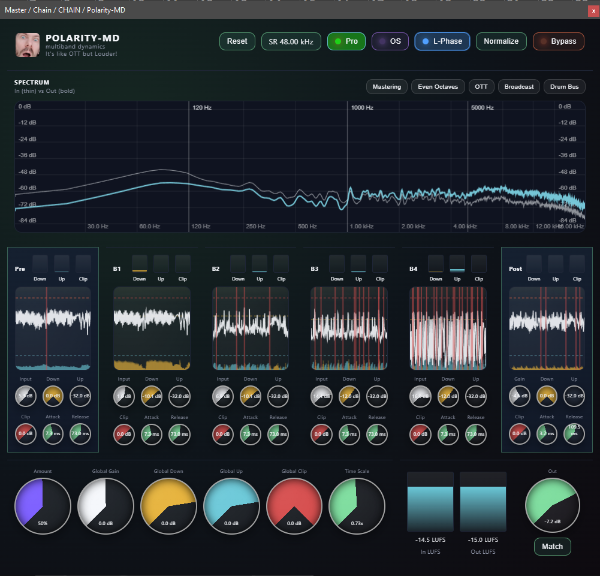Toggle the Bypass switch

pyautogui.click(x=559, y=42)
